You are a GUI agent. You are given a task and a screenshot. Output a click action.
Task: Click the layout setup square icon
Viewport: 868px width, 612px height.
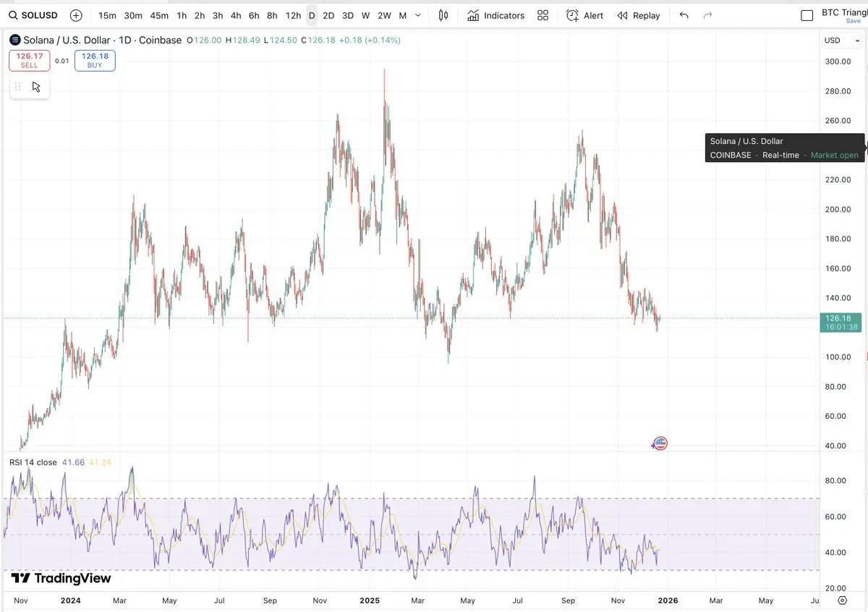(807, 15)
